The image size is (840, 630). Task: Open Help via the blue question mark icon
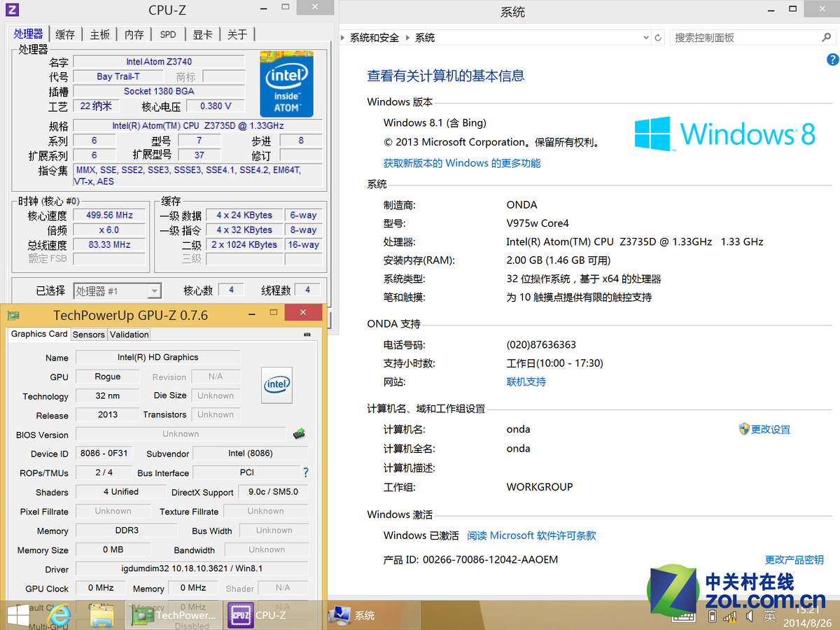(x=834, y=59)
